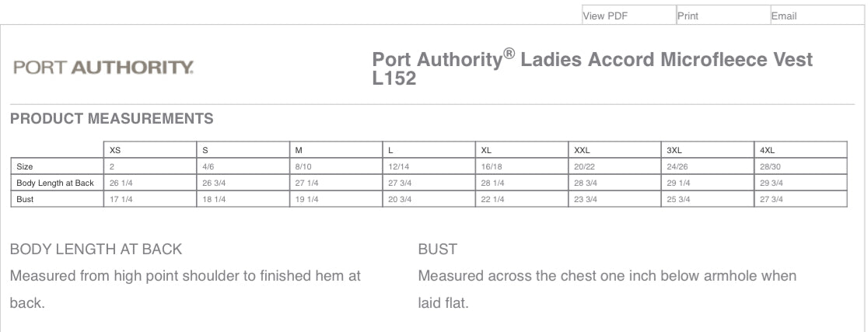Click the Size row label

point(26,166)
